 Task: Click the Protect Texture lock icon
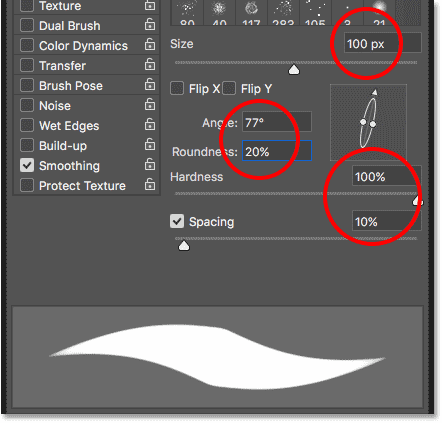[150, 185]
